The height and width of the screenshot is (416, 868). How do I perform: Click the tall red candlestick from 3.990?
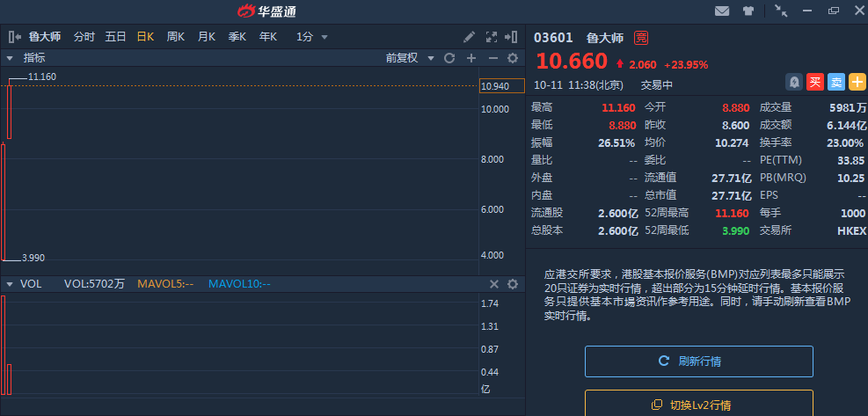[4, 201]
